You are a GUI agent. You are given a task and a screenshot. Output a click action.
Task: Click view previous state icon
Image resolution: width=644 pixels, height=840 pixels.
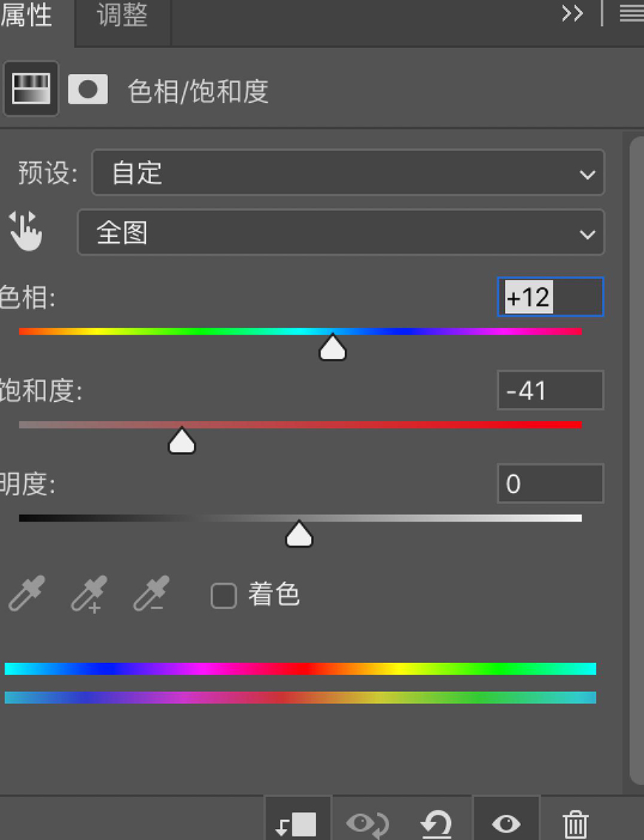pos(368,823)
